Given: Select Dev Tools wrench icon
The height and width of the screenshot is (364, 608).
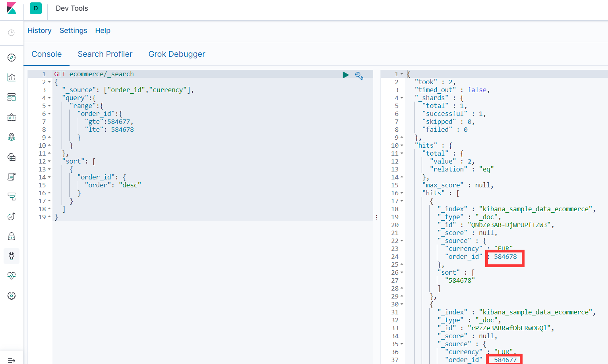Looking at the screenshot, I should point(12,256).
